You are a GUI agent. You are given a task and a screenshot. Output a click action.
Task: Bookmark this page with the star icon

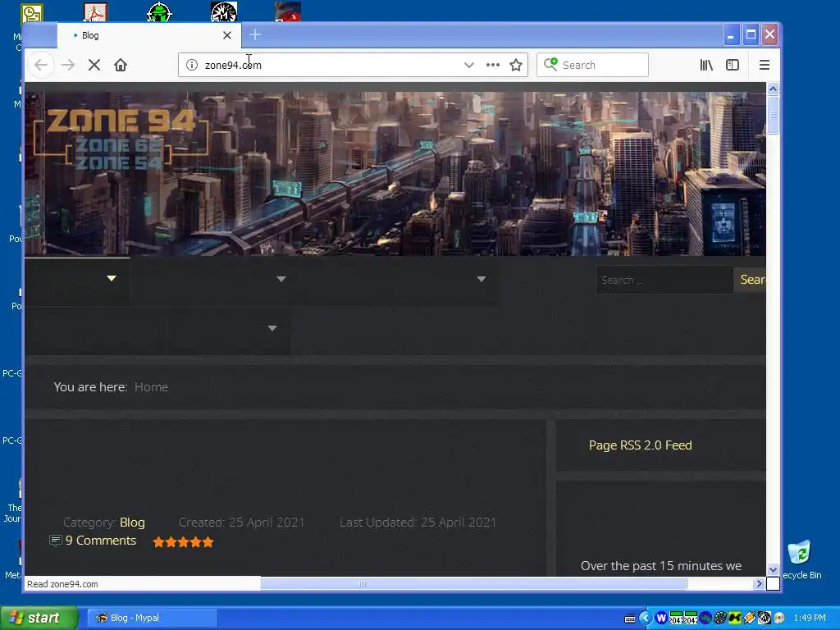[516, 66]
